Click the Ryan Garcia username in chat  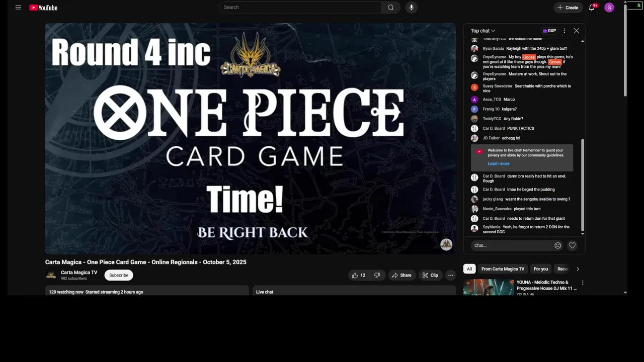[x=493, y=49]
